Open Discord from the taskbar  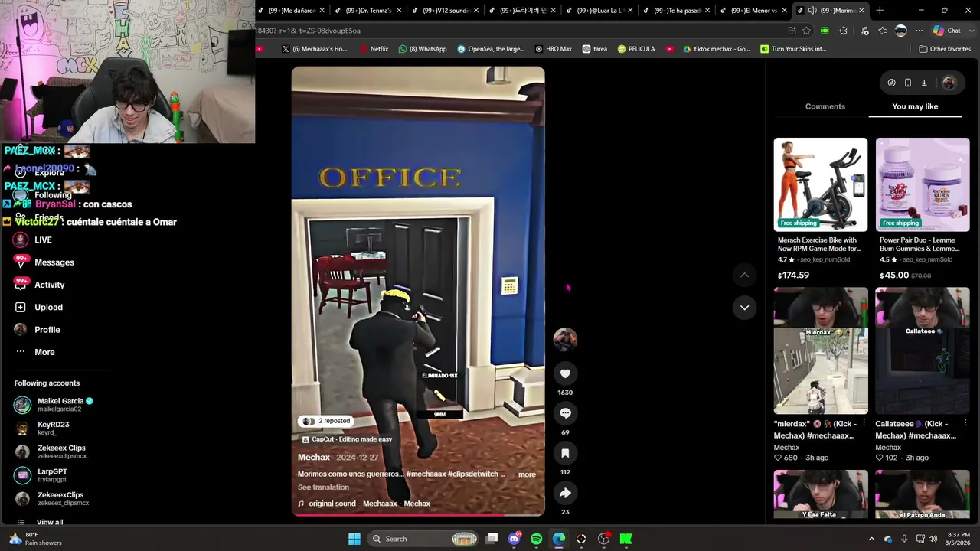coord(514,539)
